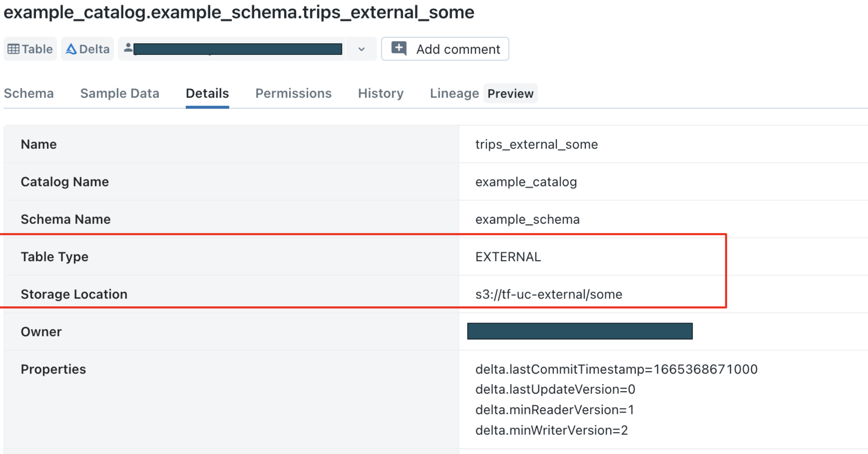
Task: Click the s3://tf-uc-external/some storage location
Action: [x=549, y=294]
